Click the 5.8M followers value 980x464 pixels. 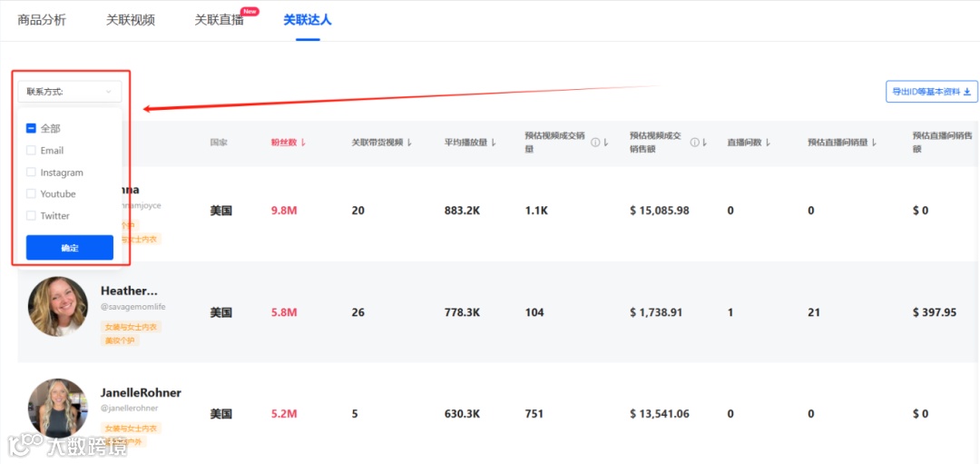coord(284,312)
